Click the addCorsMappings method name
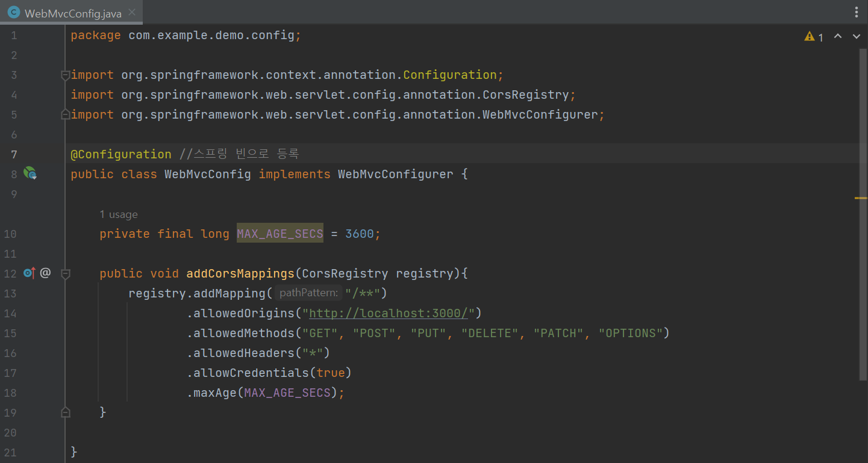 [240, 273]
